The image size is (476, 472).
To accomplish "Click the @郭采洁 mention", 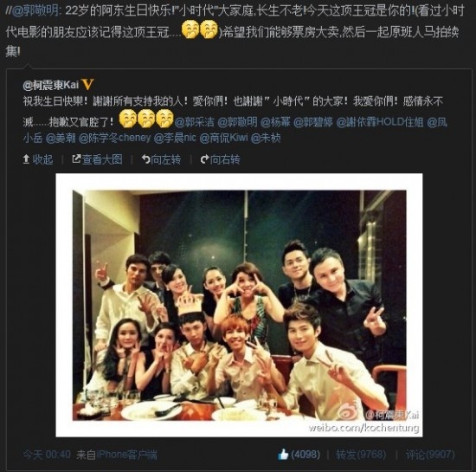I will tap(194, 122).
